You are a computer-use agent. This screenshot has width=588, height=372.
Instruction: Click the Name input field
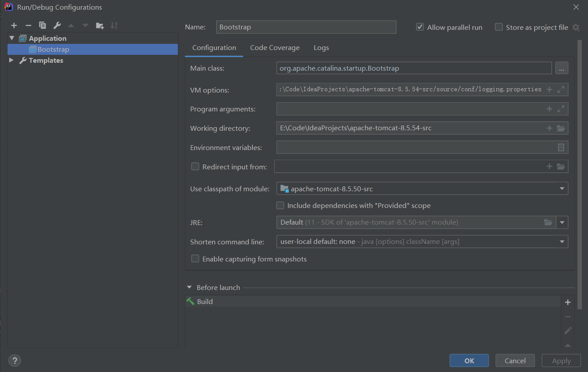point(306,27)
